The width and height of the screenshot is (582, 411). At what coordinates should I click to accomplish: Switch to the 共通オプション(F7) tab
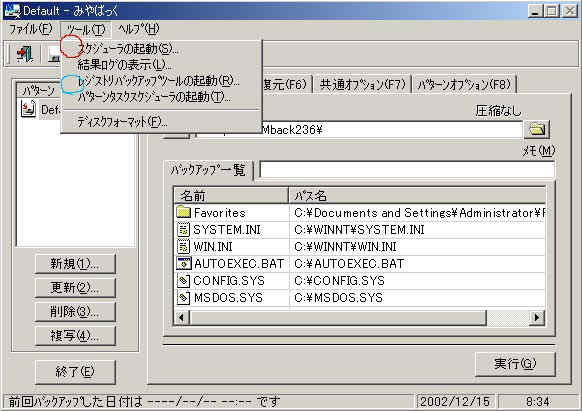tap(363, 85)
